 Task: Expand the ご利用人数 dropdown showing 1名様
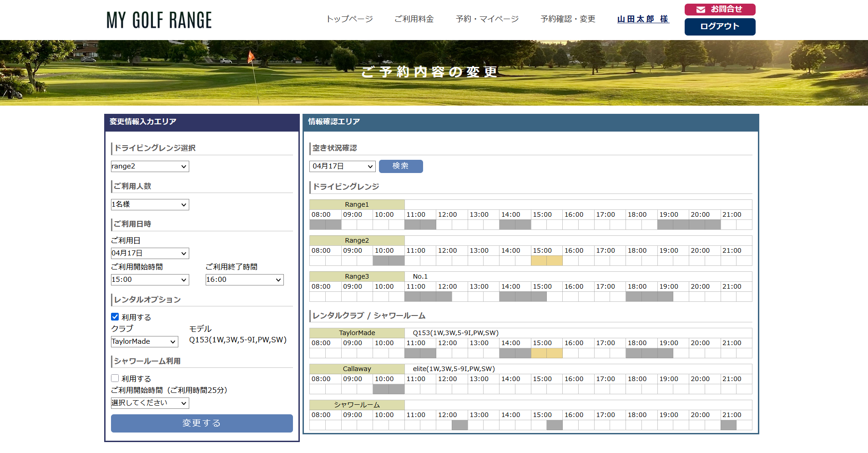pos(150,204)
